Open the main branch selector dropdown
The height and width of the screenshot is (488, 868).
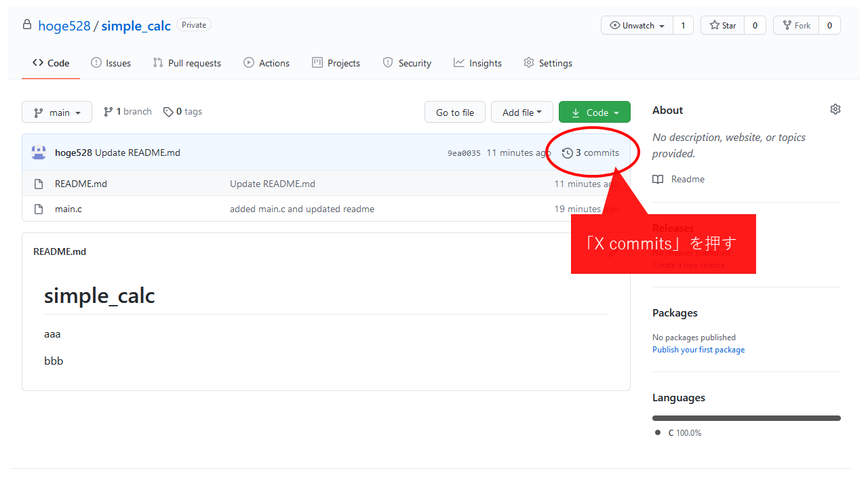click(x=57, y=113)
